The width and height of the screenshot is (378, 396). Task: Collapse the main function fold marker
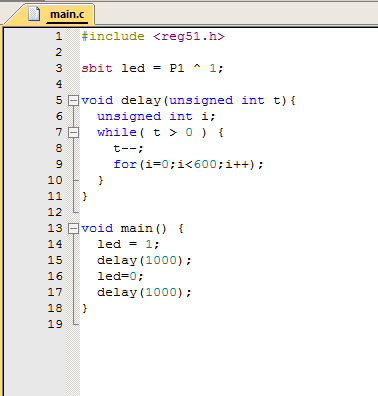73,228
